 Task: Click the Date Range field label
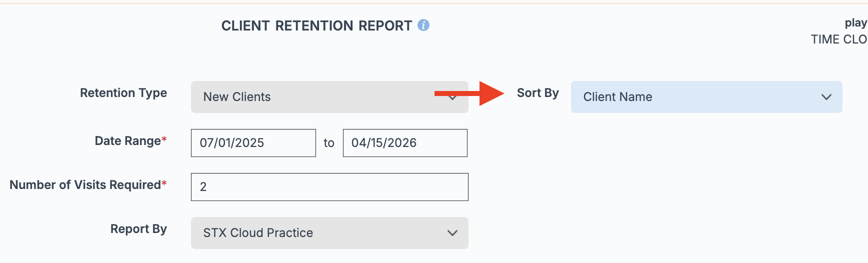click(x=128, y=141)
